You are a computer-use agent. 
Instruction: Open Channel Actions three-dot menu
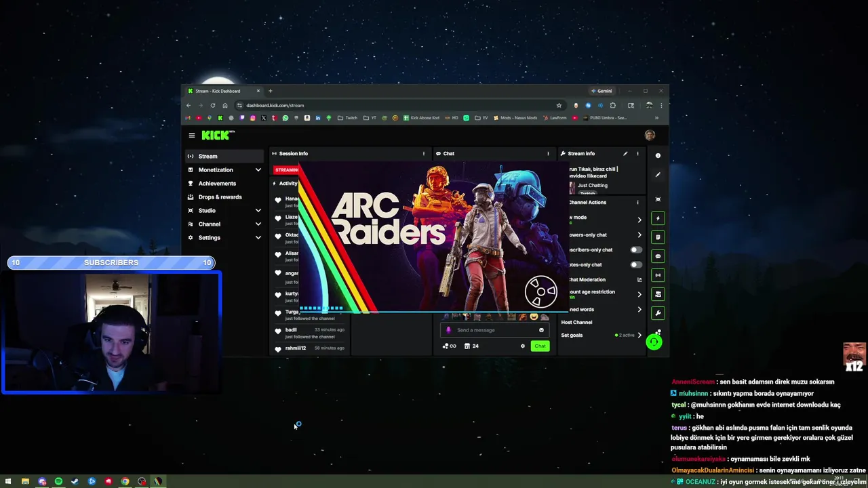pos(637,203)
